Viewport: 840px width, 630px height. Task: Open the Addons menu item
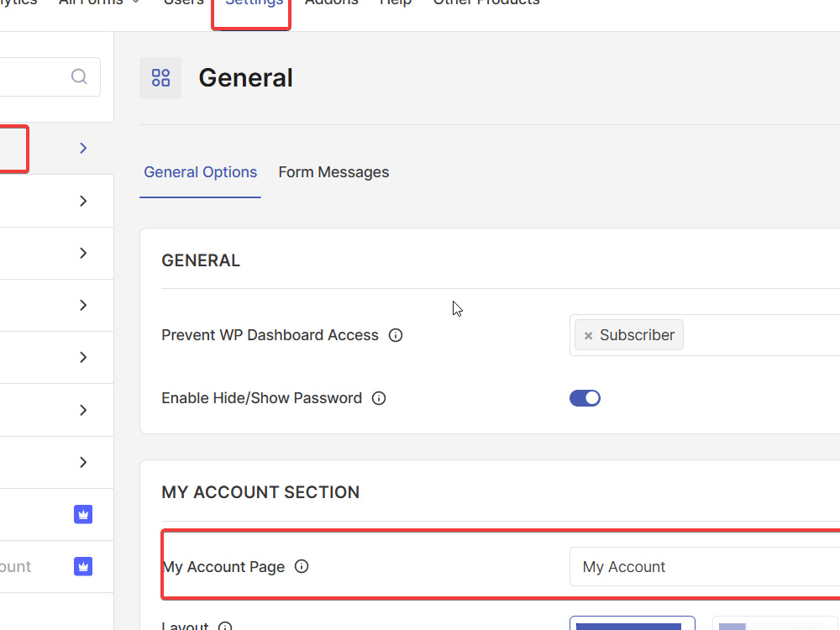point(331,3)
